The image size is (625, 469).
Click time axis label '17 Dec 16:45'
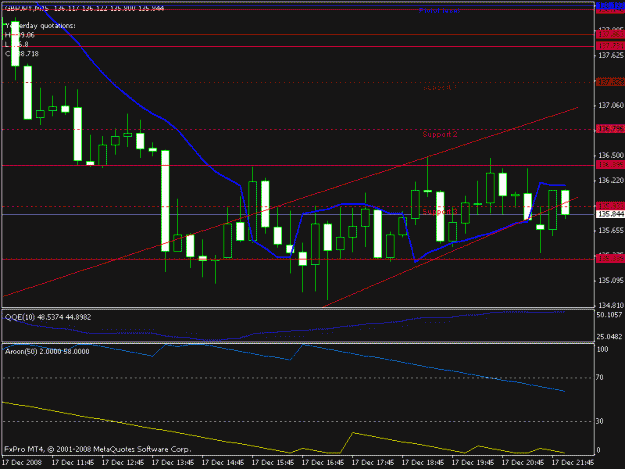[323, 462]
